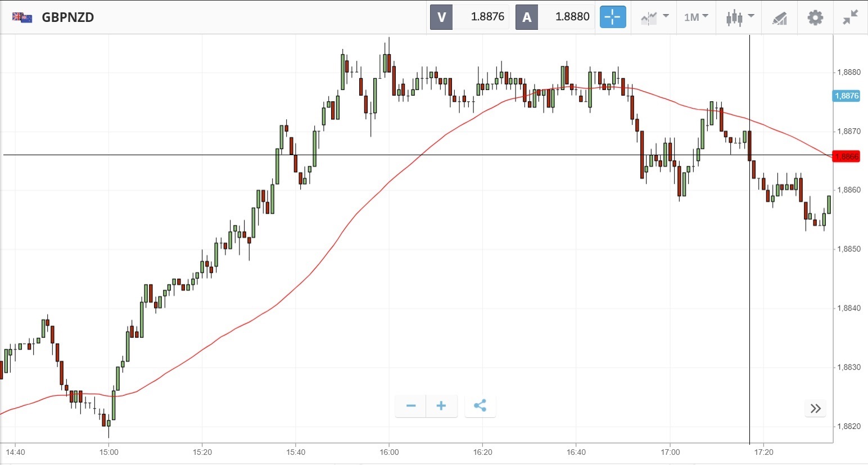
Task: Click the 16:00 time axis label
Action: point(389,452)
